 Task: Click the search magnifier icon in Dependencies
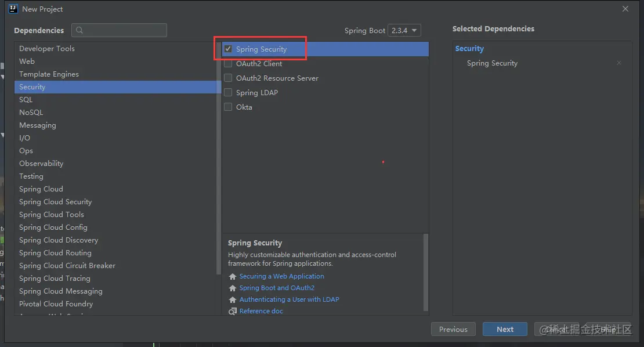click(79, 30)
